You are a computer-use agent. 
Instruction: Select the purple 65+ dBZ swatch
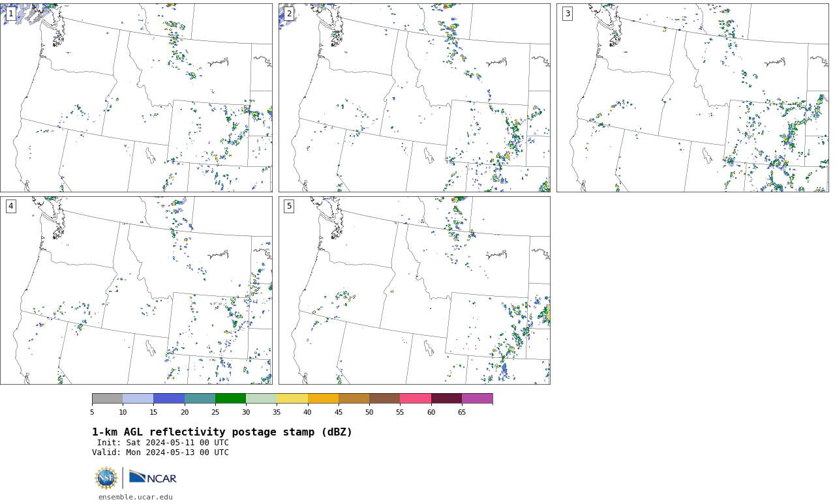pos(478,398)
